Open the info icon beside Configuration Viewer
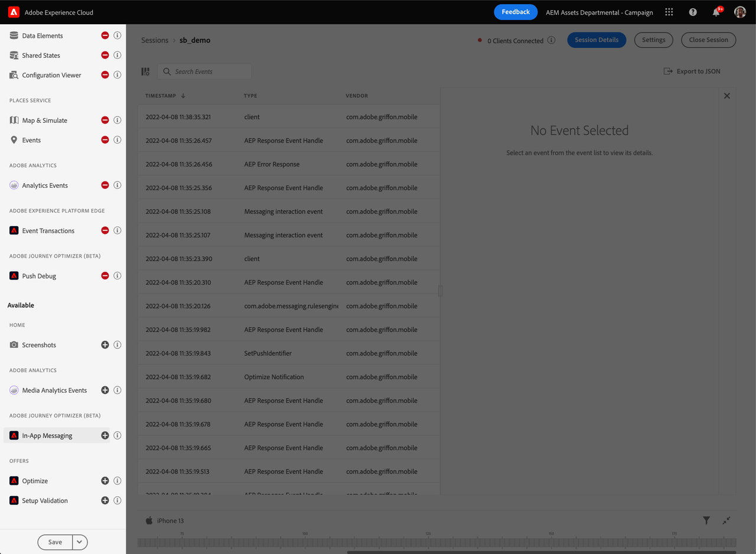 tap(118, 75)
